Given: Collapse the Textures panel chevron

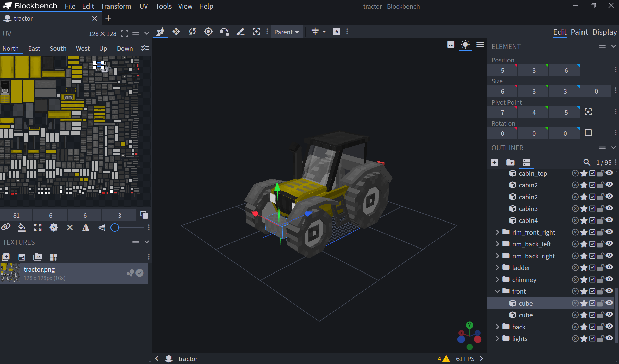Looking at the screenshot, I should tap(147, 242).
